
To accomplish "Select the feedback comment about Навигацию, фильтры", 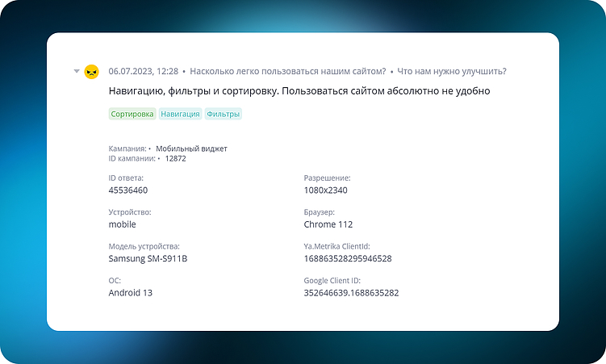I will coord(299,91).
